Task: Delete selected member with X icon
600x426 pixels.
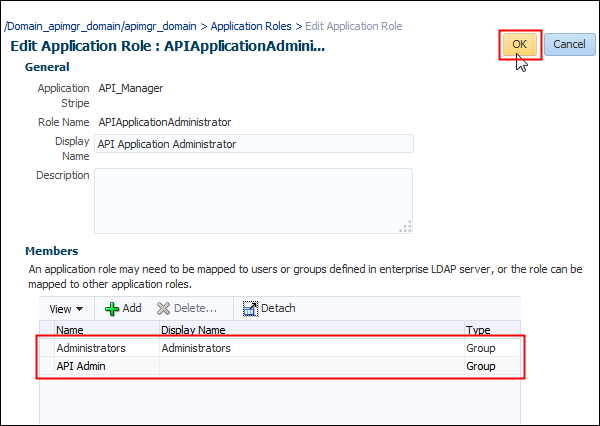Action: pos(187,308)
